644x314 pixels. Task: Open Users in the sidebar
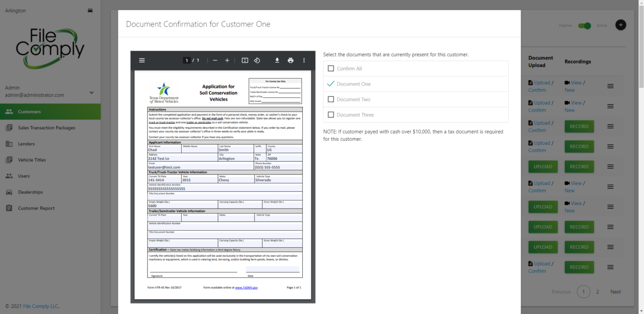50,176
